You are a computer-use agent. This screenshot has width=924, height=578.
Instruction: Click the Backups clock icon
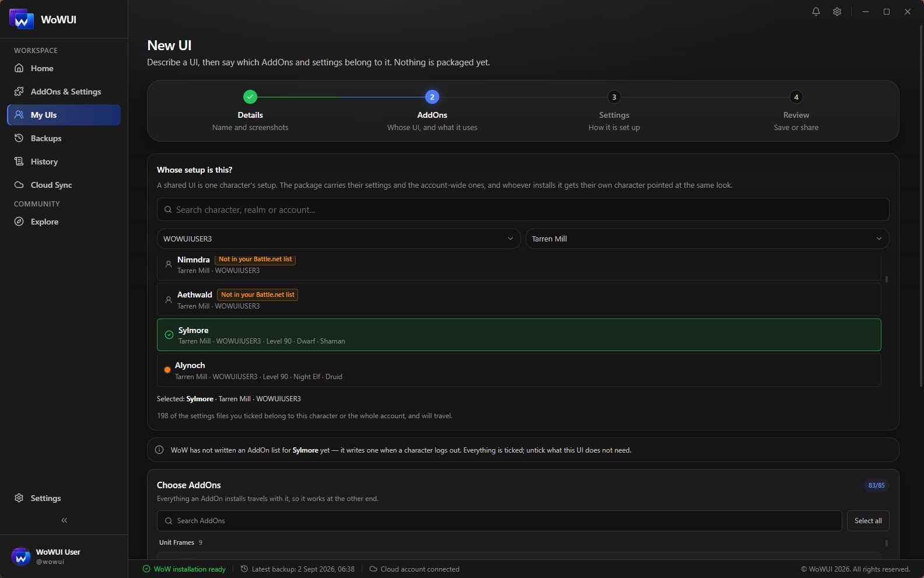coord(19,138)
